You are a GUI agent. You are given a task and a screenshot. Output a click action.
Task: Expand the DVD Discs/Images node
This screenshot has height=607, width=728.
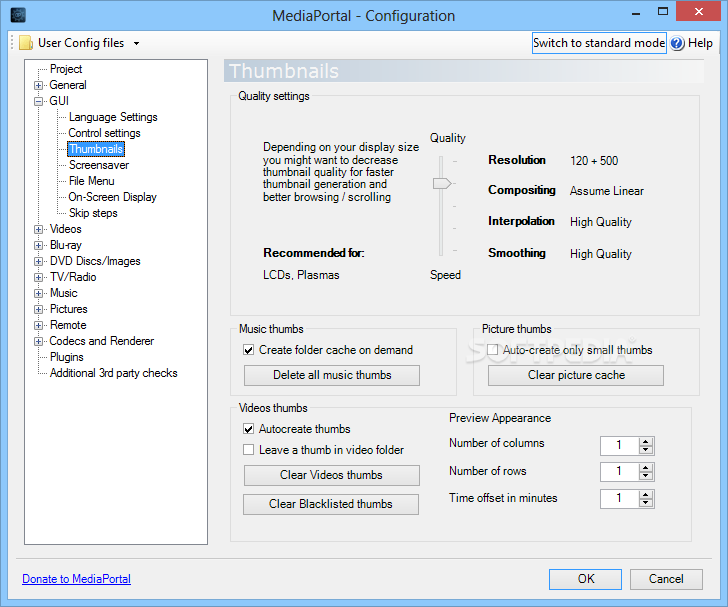[39, 261]
